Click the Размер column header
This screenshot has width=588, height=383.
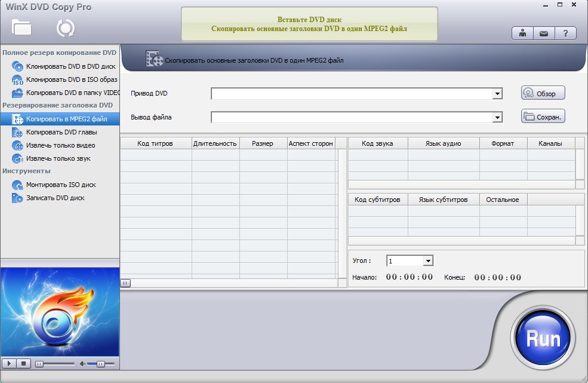tap(263, 143)
